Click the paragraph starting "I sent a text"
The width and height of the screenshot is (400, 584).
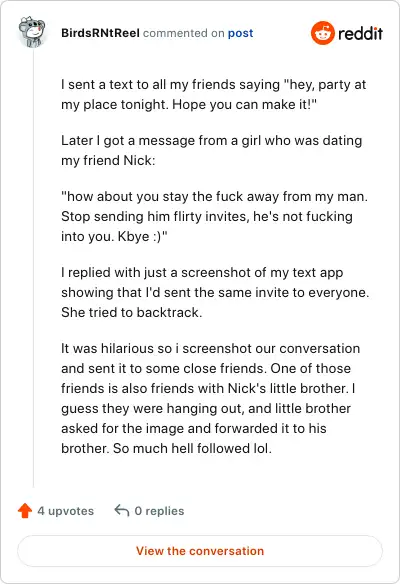[x=213, y=94]
